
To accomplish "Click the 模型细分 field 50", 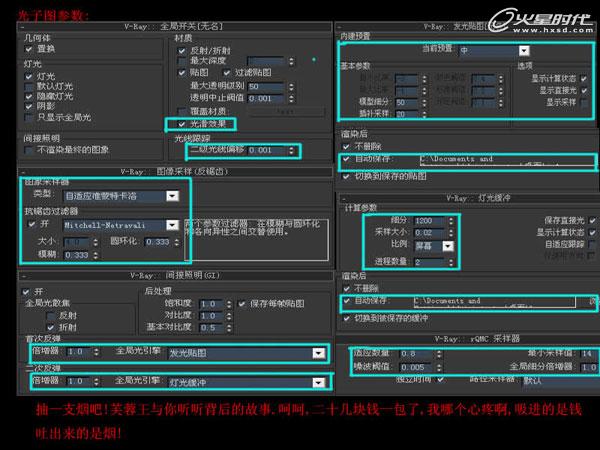I will tap(406, 103).
